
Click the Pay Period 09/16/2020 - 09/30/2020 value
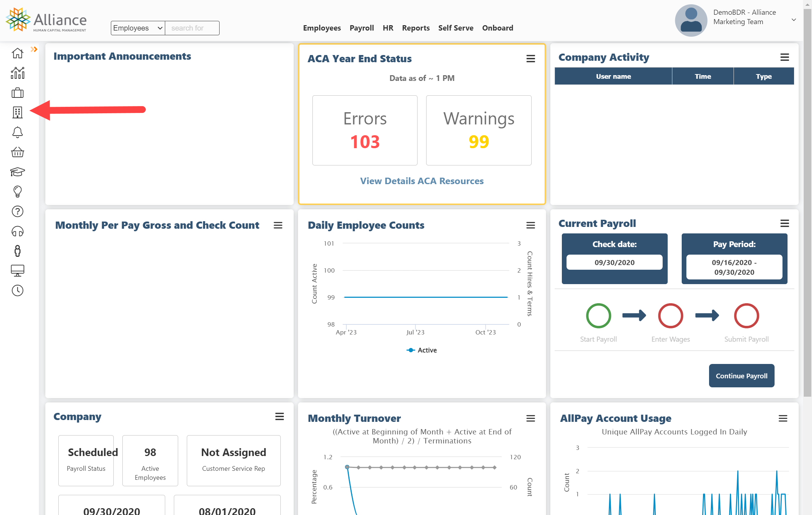pos(734,267)
